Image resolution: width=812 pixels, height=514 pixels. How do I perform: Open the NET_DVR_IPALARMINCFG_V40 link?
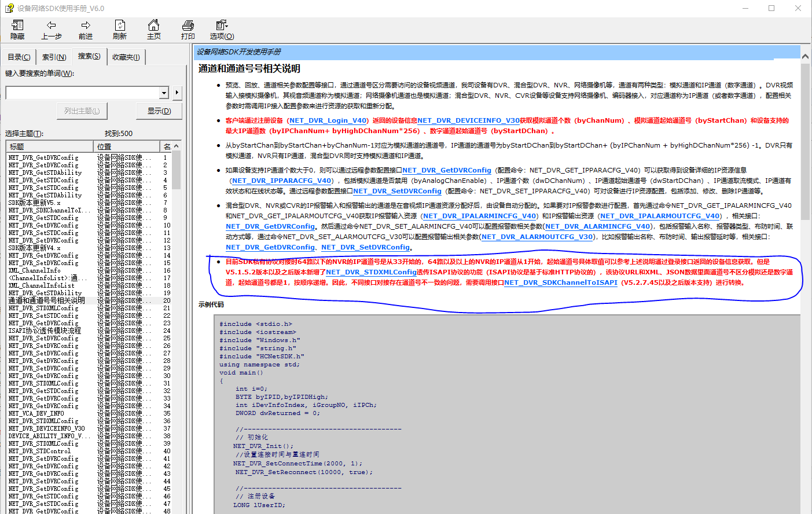coord(480,216)
